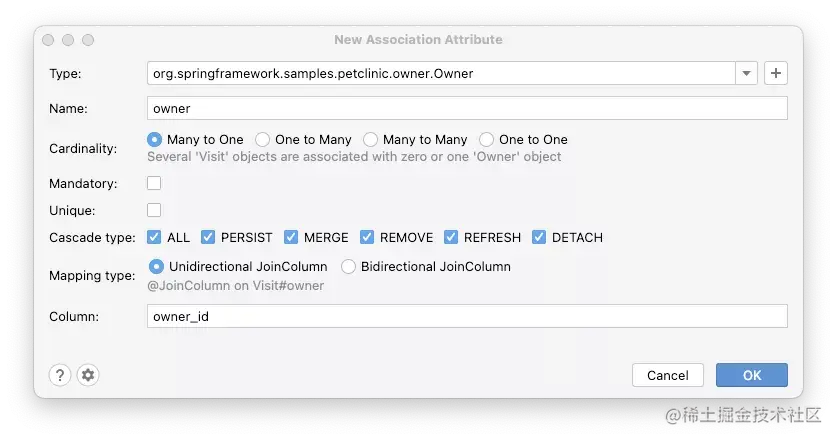Image resolution: width=837 pixels, height=440 pixels.
Task: Click the Name input field
Action: pos(467,108)
